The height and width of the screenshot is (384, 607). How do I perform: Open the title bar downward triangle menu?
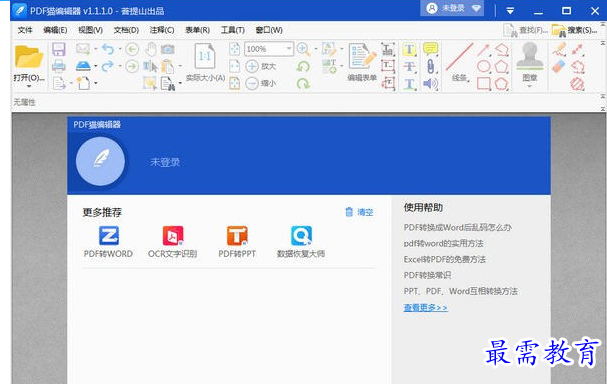(x=510, y=11)
